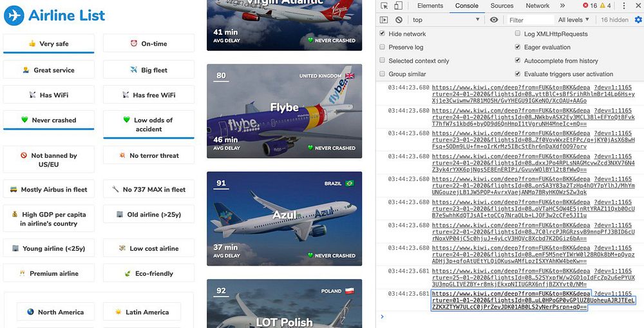Toggle High GDP per capita filter
The image size is (644, 328).
[x=48, y=218]
